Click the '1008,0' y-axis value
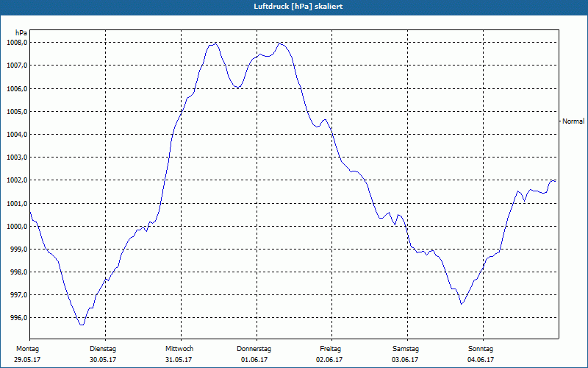The image size is (588, 368). 17,43
